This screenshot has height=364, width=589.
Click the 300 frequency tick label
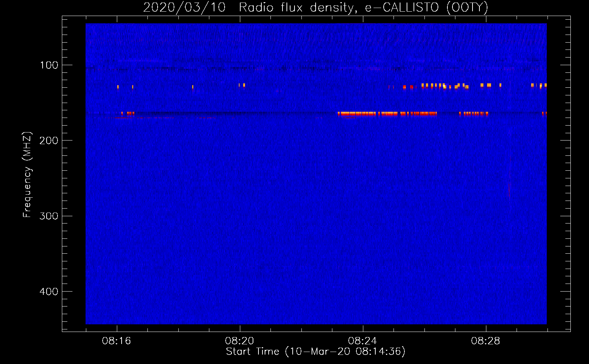click(x=49, y=216)
